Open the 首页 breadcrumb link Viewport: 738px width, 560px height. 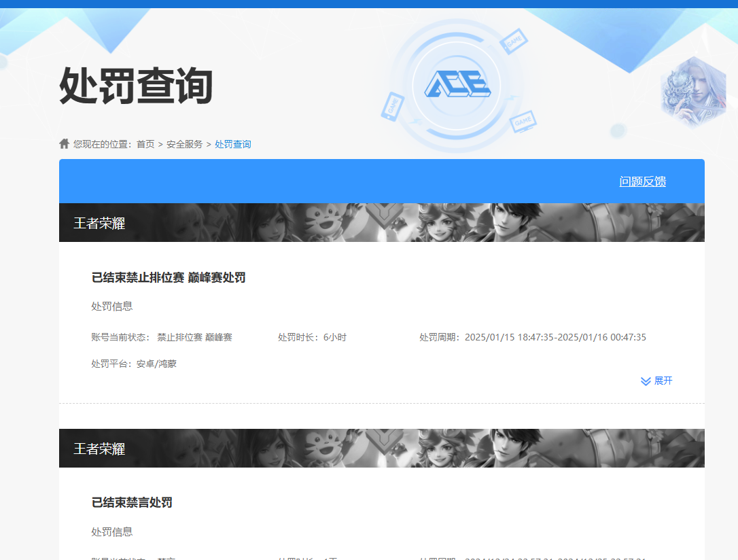[145, 144]
